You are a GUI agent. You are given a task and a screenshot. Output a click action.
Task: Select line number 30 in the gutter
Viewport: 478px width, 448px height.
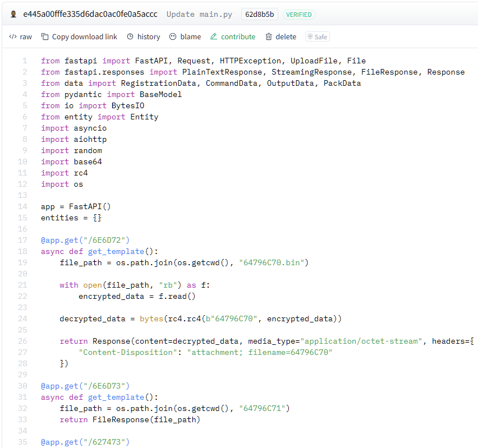pos(23,386)
